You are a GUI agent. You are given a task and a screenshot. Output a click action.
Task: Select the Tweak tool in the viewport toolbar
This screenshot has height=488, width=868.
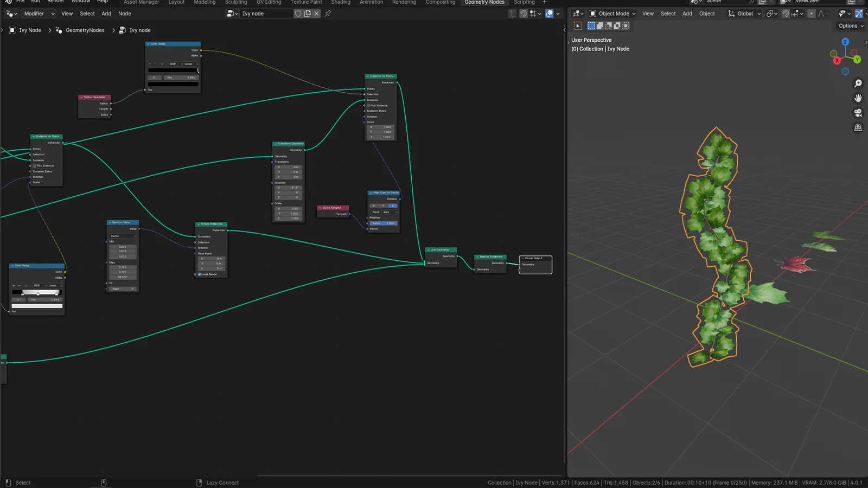pyautogui.click(x=578, y=25)
